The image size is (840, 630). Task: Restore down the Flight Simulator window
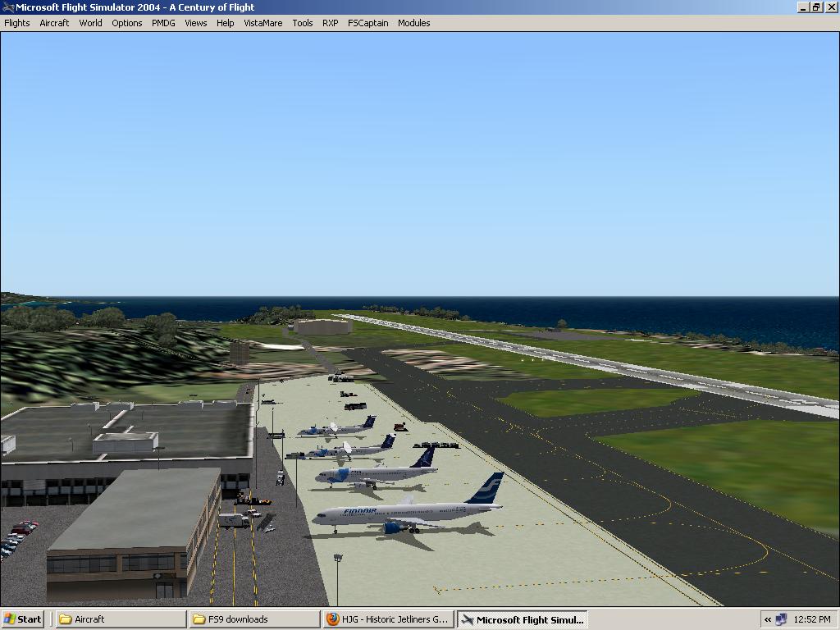816,7
